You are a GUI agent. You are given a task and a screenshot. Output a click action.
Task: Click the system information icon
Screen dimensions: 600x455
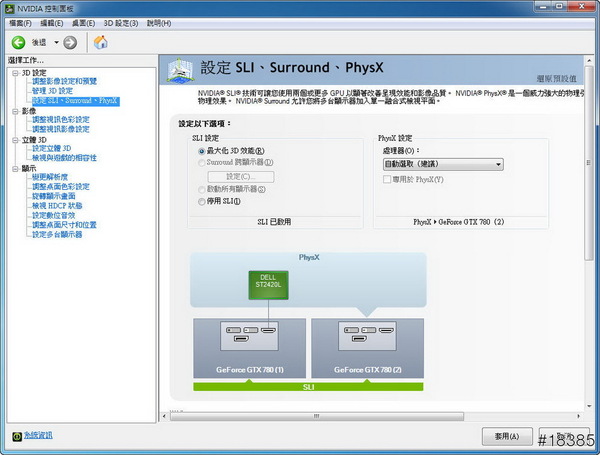(x=17, y=436)
